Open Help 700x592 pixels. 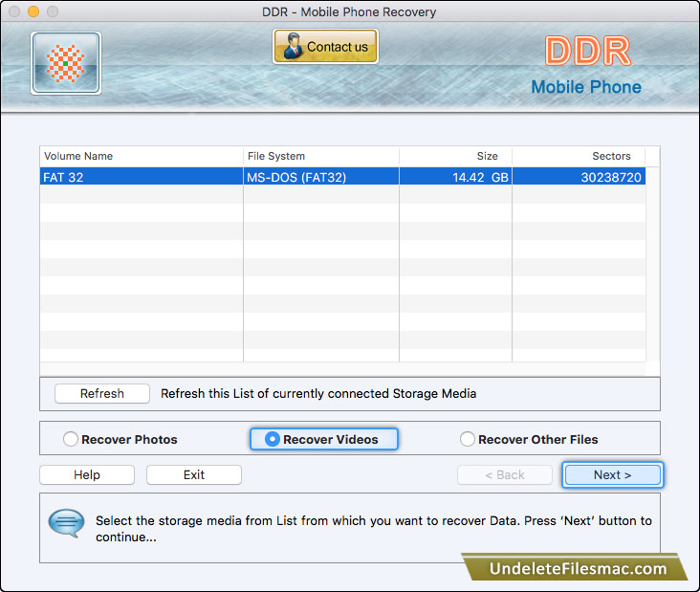pos(87,474)
